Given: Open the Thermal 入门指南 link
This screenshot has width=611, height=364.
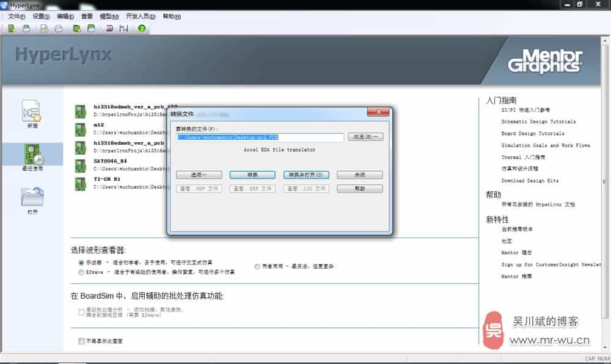Looking at the screenshot, I should (x=524, y=158).
